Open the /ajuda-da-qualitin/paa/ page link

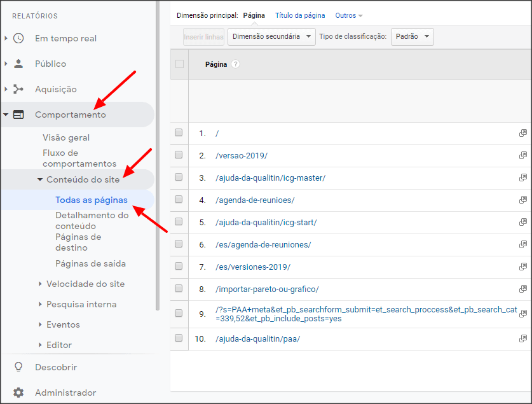[x=257, y=339]
